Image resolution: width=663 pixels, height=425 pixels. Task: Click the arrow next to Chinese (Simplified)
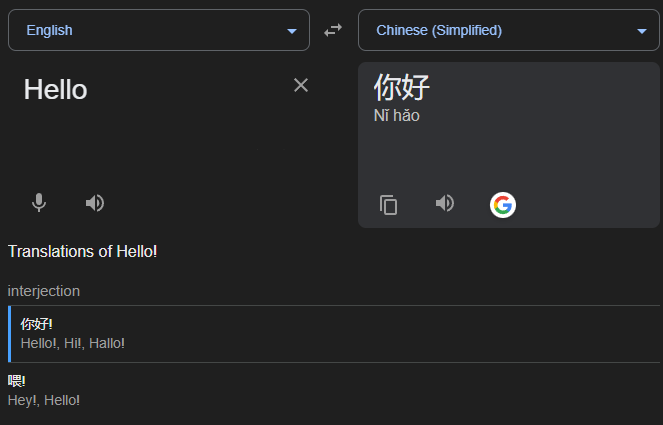coord(641,31)
